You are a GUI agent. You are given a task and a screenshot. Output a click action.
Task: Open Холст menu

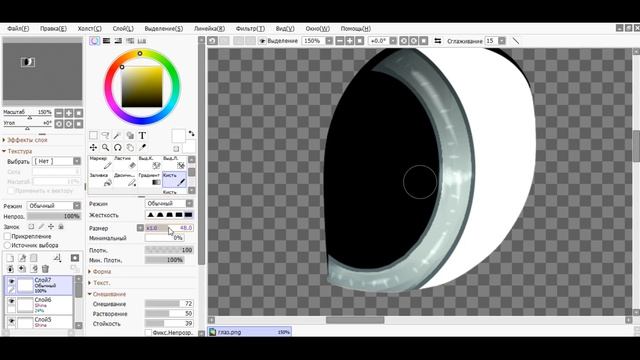pos(89,29)
